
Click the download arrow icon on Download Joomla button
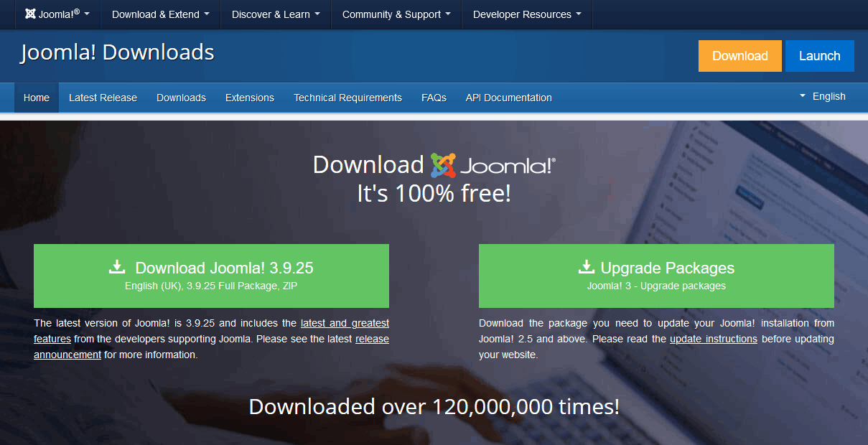tap(117, 267)
